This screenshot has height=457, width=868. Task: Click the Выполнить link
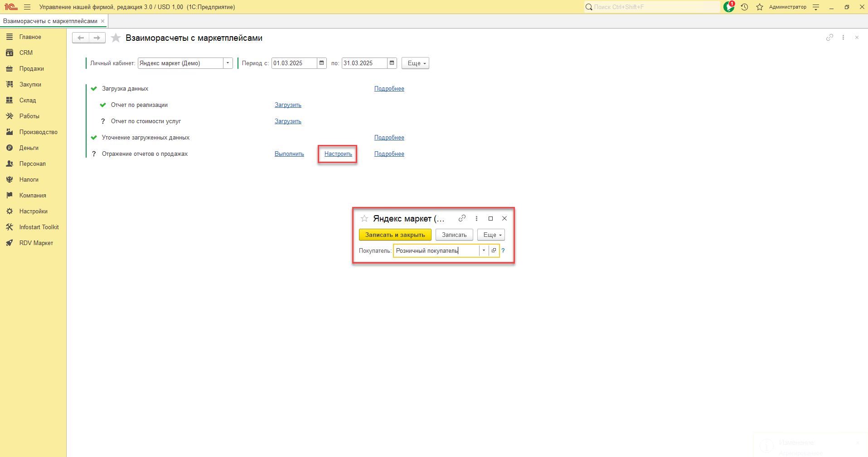(x=289, y=154)
